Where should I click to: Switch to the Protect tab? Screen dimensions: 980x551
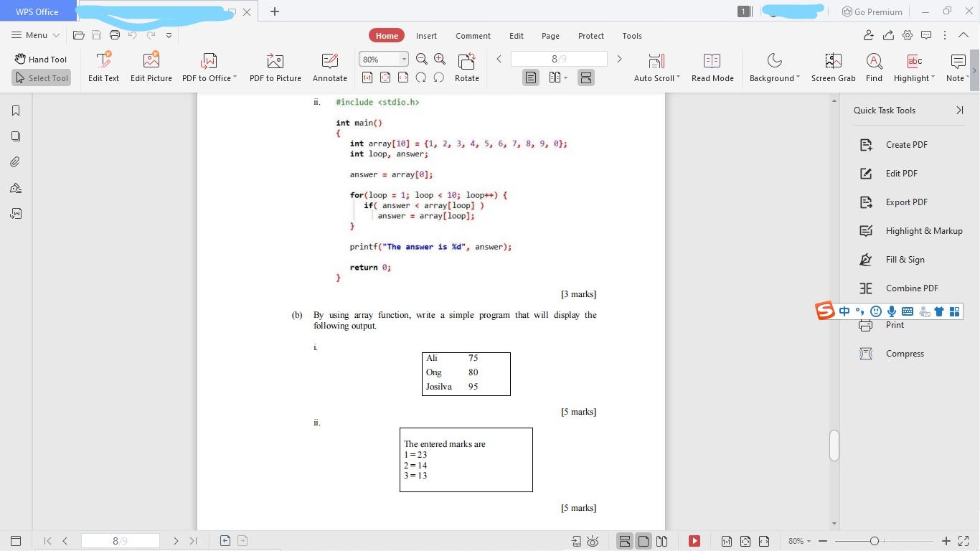tap(591, 35)
